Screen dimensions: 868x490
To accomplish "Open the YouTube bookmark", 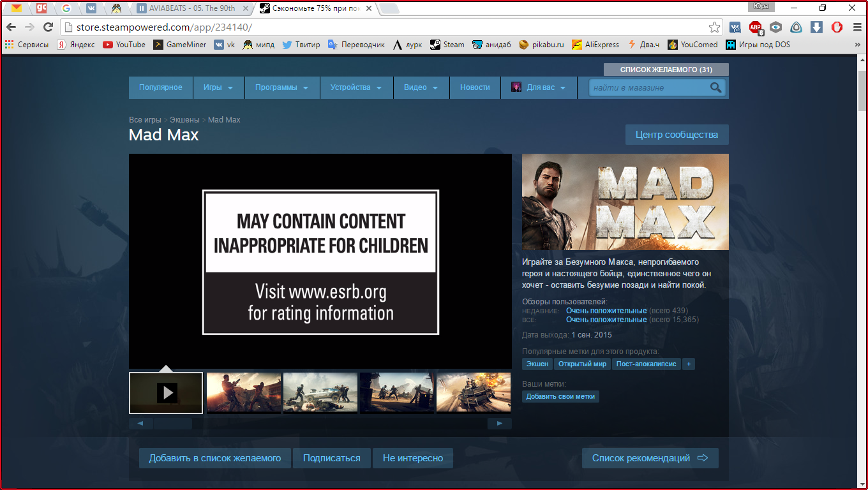I will click(124, 45).
